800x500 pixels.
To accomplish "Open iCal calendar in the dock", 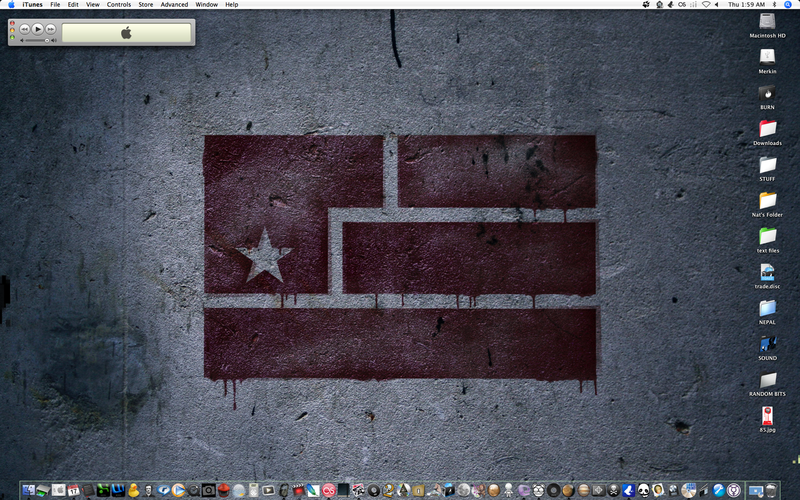I will (73, 491).
